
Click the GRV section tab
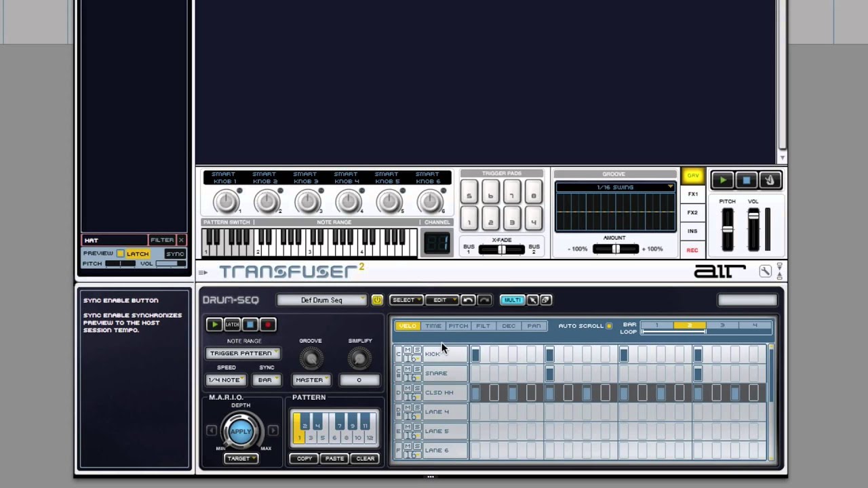tap(692, 176)
